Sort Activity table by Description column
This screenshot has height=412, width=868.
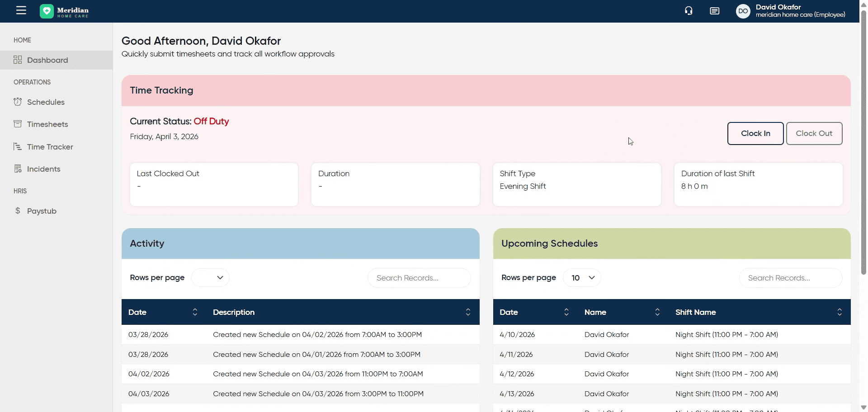click(x=468, y=312)
